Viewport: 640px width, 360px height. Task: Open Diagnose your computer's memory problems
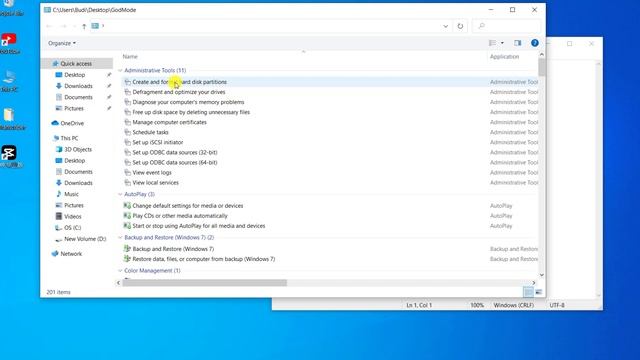(188, 102)
